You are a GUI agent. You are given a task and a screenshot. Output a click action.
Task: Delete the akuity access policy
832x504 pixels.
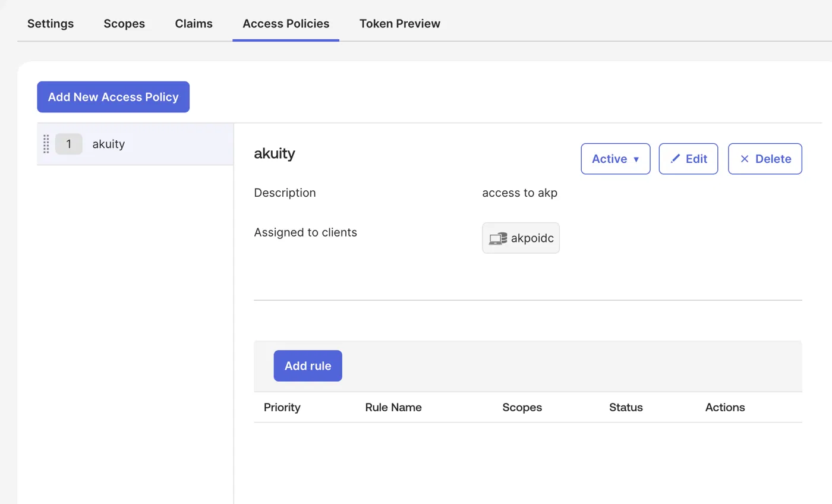[x=765, y=159]
